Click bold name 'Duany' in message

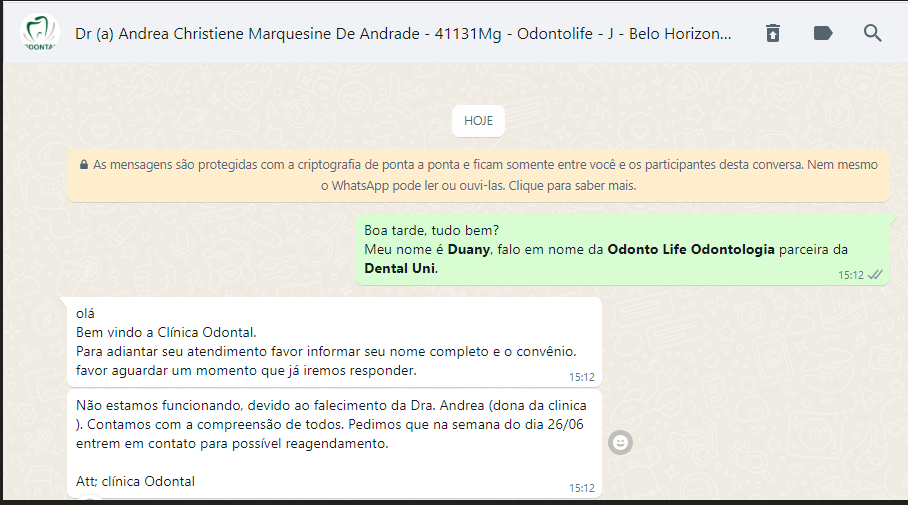[469, 250]
